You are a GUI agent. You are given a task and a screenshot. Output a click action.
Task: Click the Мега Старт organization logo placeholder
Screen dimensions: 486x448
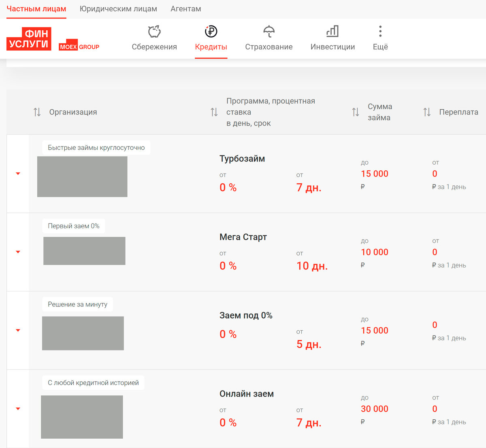[x=84, y=251]
